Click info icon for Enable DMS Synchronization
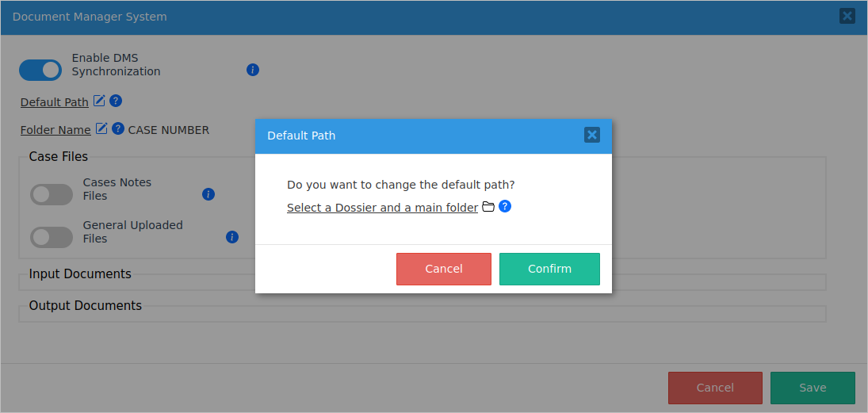 tap(253, 70)
